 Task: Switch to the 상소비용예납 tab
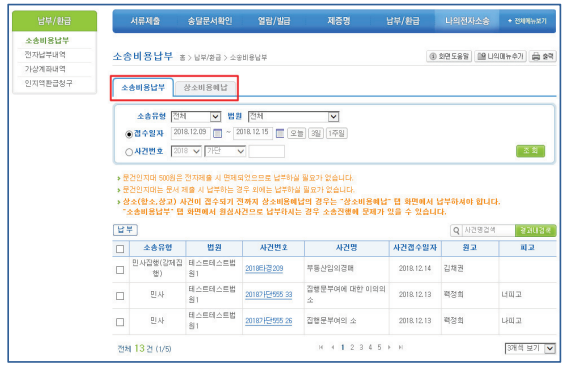coord(205,88)
